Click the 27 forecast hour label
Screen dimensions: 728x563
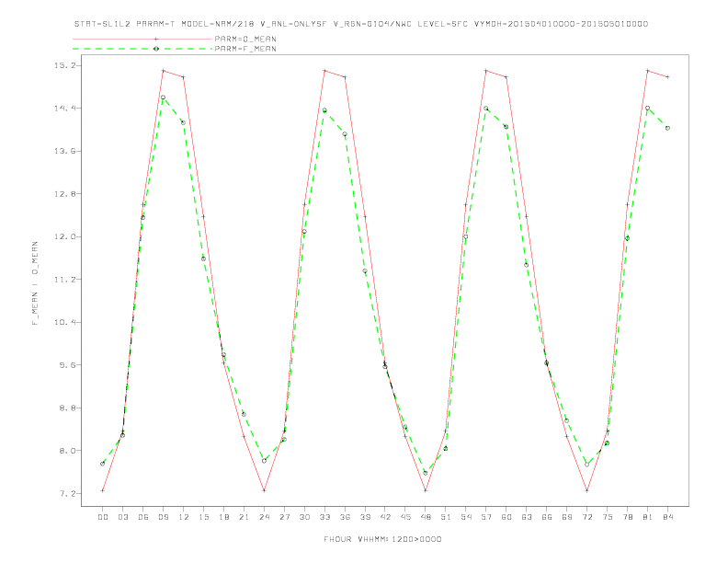(284, 517)
